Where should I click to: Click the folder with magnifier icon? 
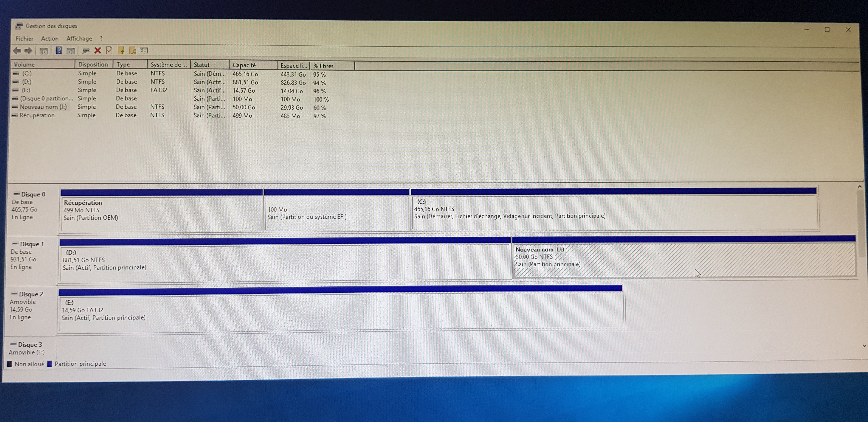click(x=133, y=51)
